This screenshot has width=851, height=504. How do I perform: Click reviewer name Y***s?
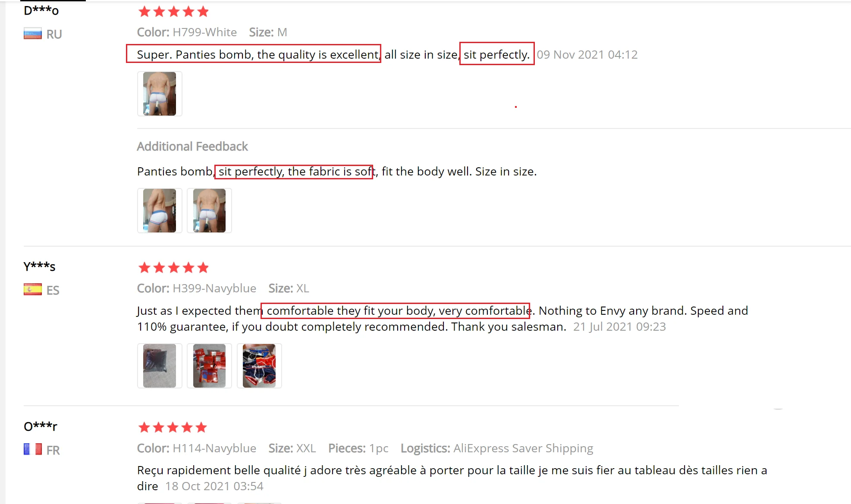(x=39, y=266)
